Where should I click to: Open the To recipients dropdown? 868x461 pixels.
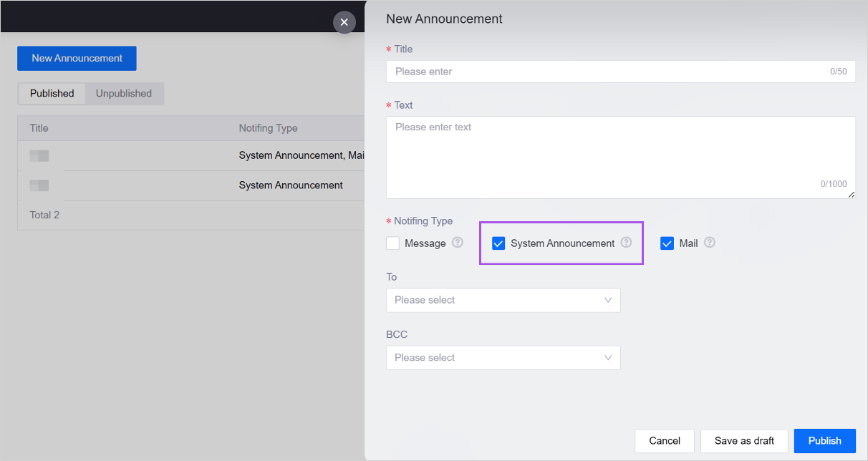(x=503, y=300)
